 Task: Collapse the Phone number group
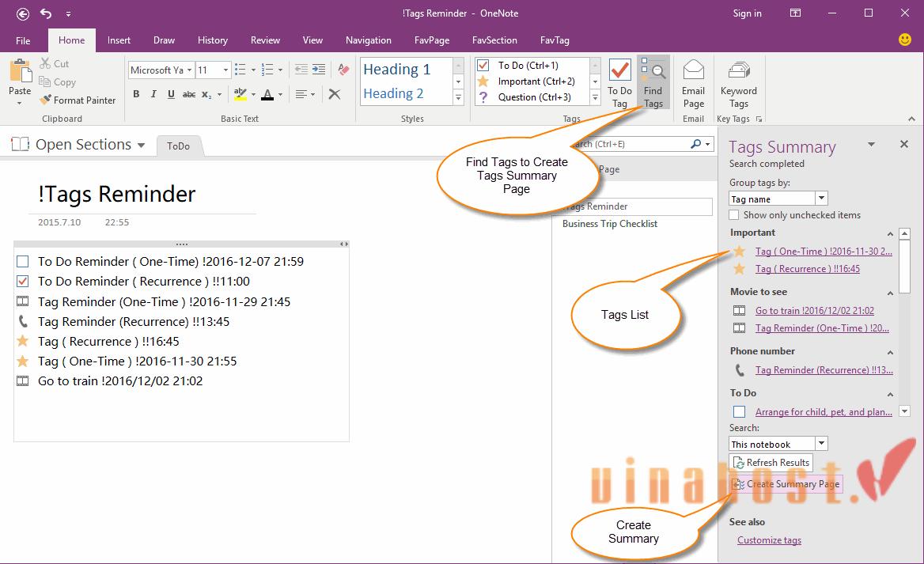coord(890,353)
